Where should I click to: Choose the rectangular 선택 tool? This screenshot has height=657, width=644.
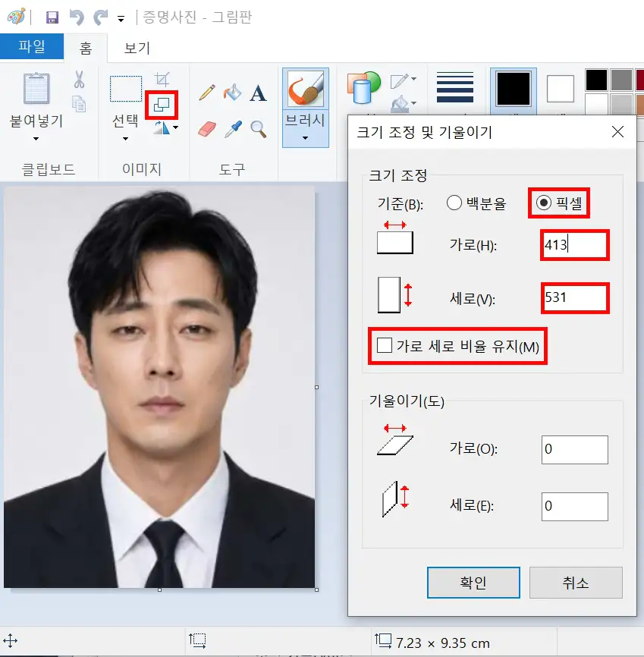[x=126, y=89]
